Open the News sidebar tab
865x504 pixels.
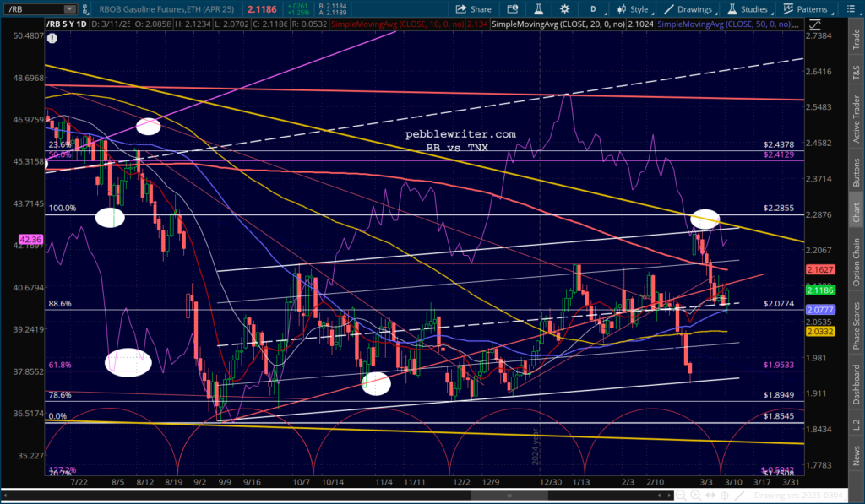click(857, 456)
